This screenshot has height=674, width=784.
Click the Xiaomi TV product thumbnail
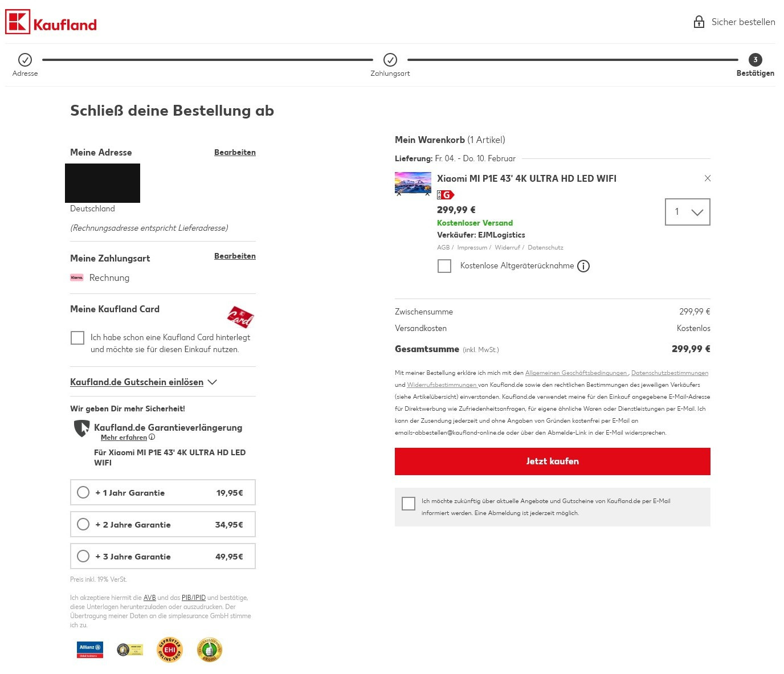[x=413, y=183]
